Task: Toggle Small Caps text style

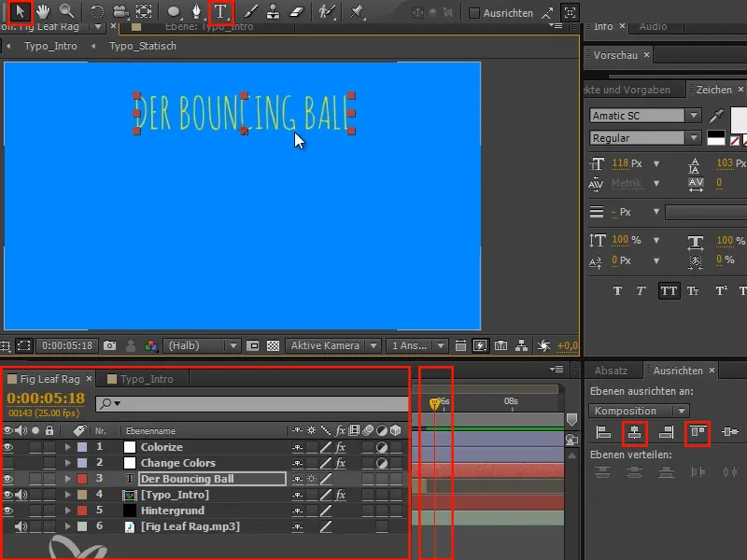Action: (x=693, y=290)
